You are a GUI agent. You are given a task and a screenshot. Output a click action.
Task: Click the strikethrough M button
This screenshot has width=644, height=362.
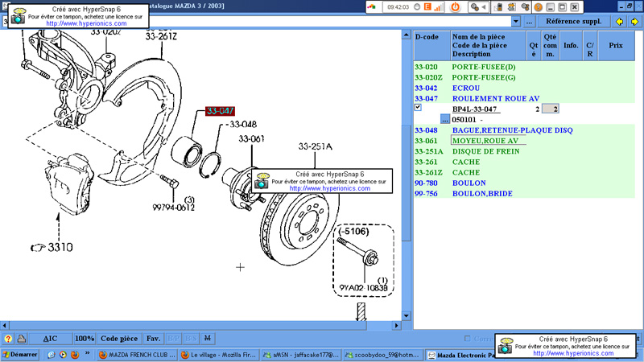pyautogui.click(x=208, y=339)
